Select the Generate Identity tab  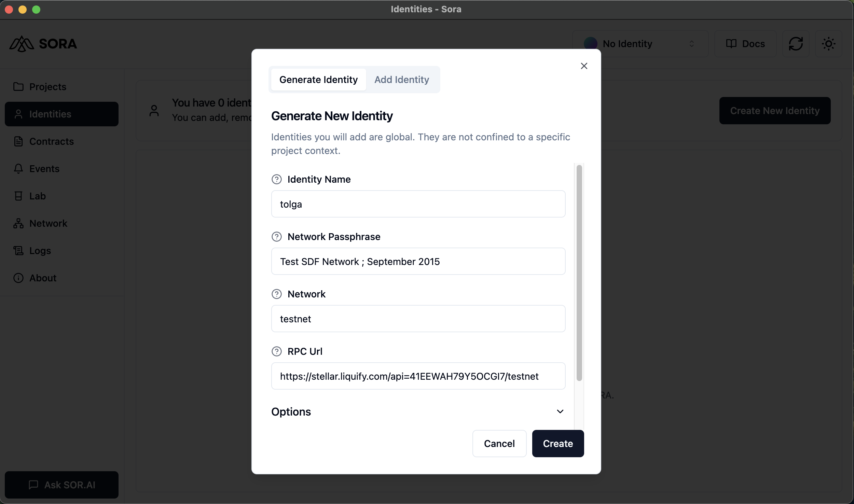point(318,79)
